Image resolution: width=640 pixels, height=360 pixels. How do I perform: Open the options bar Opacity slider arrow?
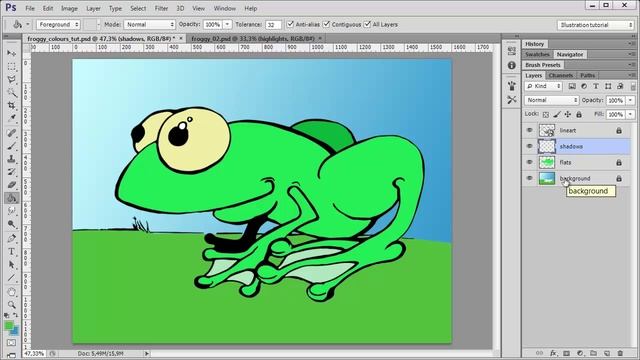(x=227, y=24)
